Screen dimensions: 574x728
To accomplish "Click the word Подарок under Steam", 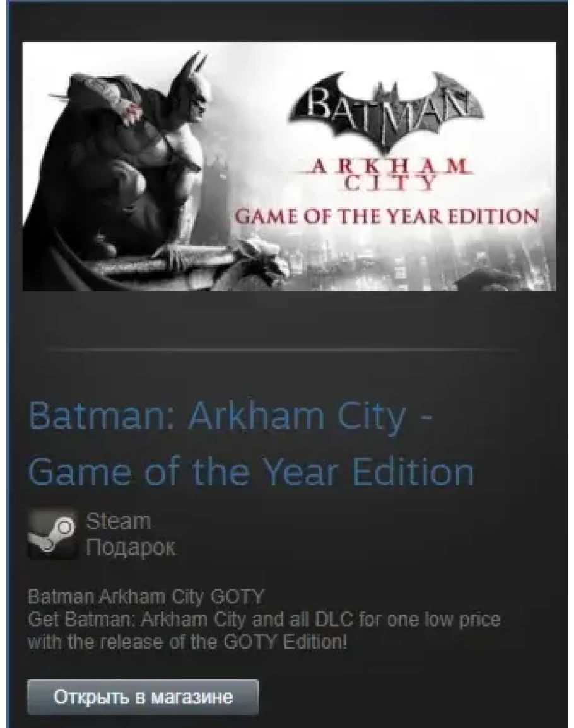I will tap(131, 548).
